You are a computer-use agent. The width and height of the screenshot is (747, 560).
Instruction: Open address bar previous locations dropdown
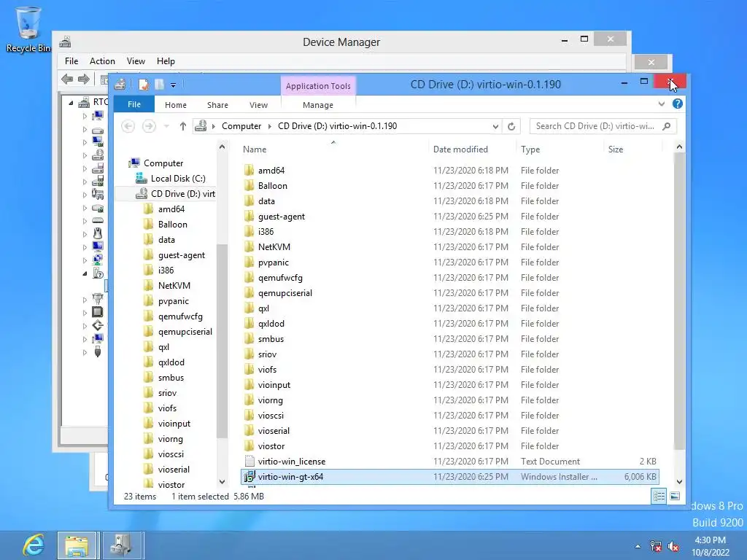coord(495,126)
